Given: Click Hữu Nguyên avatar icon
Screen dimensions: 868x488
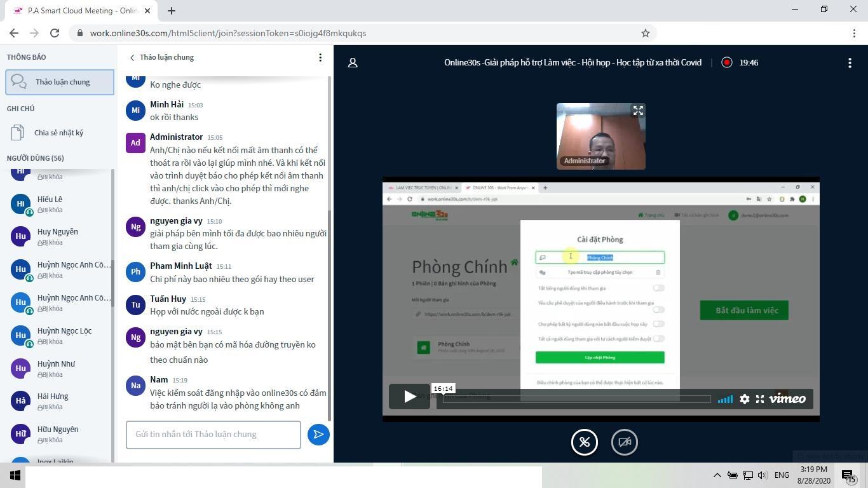Looking at the screenshot, I should pyautogui.click(x=21, y=434).
